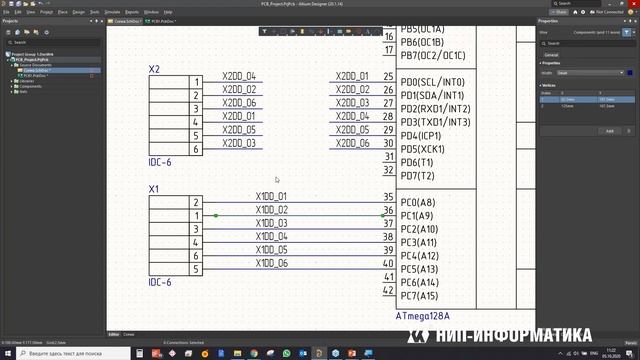The image size is (640, 360).
Task: Click the home icon in the top right
Action: tap(575, 12)
